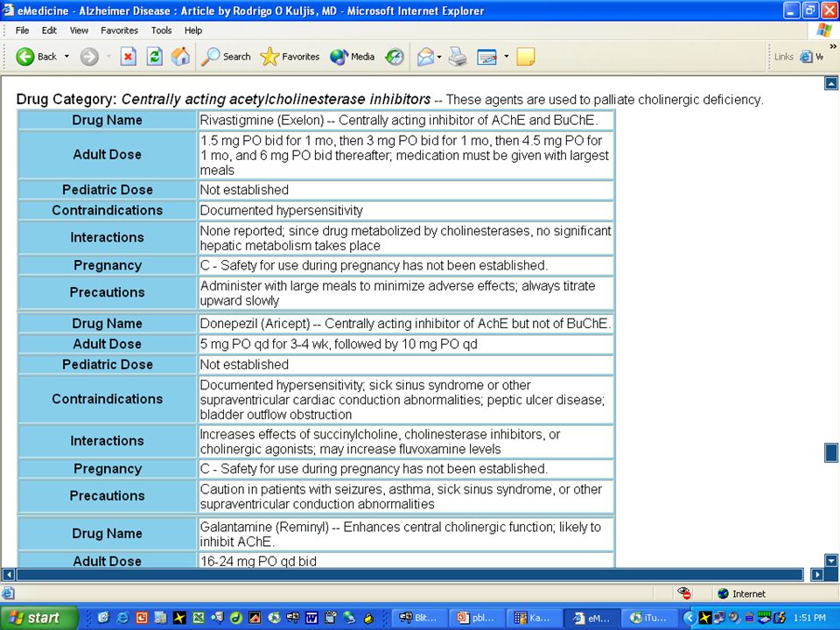Open the Back history dropdown arrow
This screenshot has height=630, width=840.
tap(67, 56)
